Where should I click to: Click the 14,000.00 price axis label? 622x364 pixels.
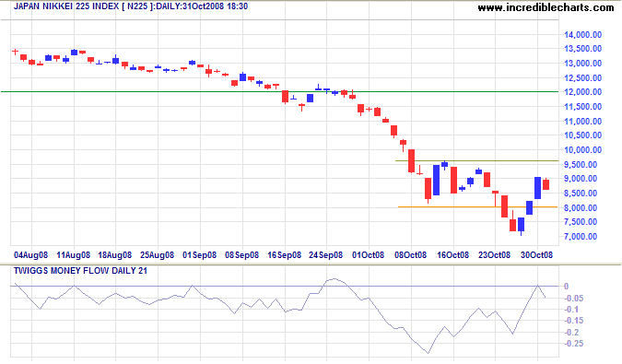[582, 35]
